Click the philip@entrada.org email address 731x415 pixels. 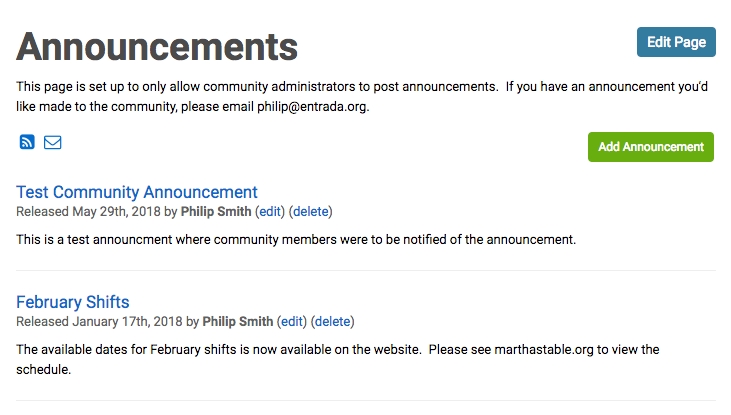point(306,107)
